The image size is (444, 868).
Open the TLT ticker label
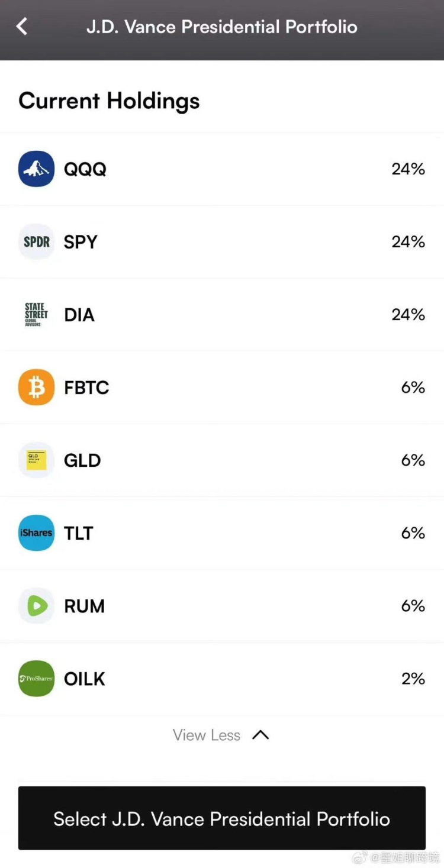click(79, 533)
